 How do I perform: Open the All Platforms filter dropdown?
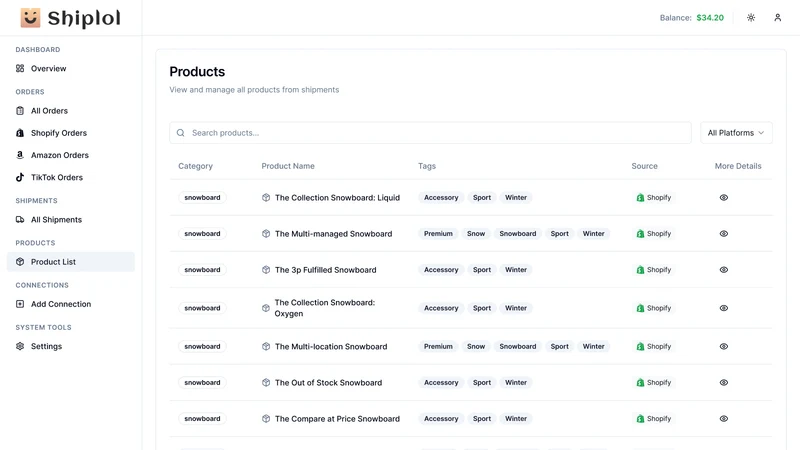click(x=736, y=133)
